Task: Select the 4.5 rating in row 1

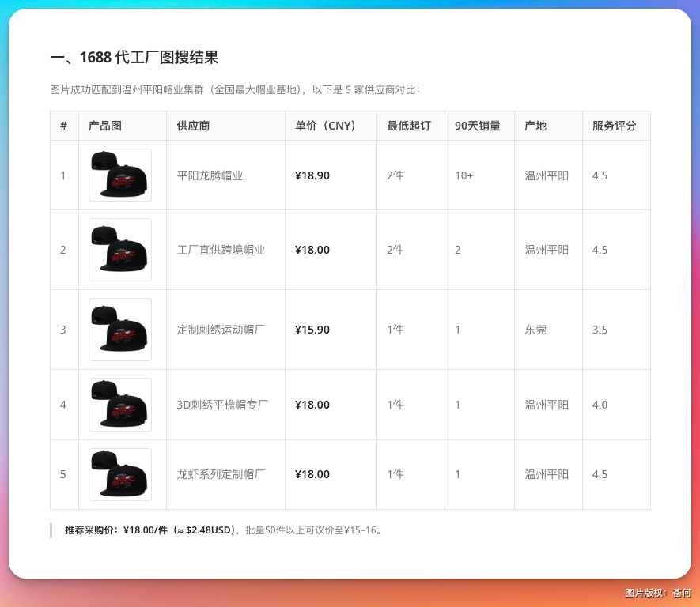Action: click(x=599, y=175)
